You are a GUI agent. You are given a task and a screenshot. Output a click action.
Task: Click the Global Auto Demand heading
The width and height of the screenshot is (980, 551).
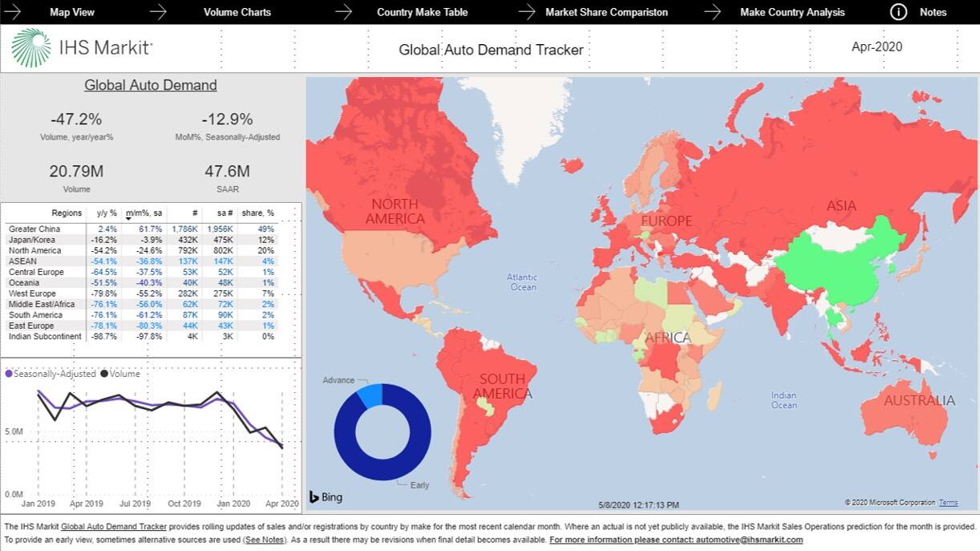[x=151, y=85]
